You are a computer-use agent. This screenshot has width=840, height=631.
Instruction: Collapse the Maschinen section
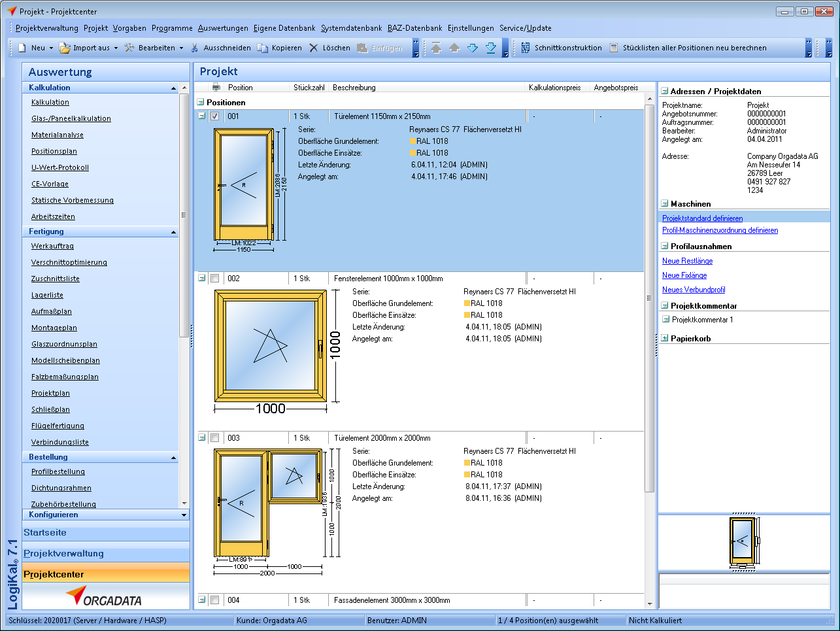[665, 204]
